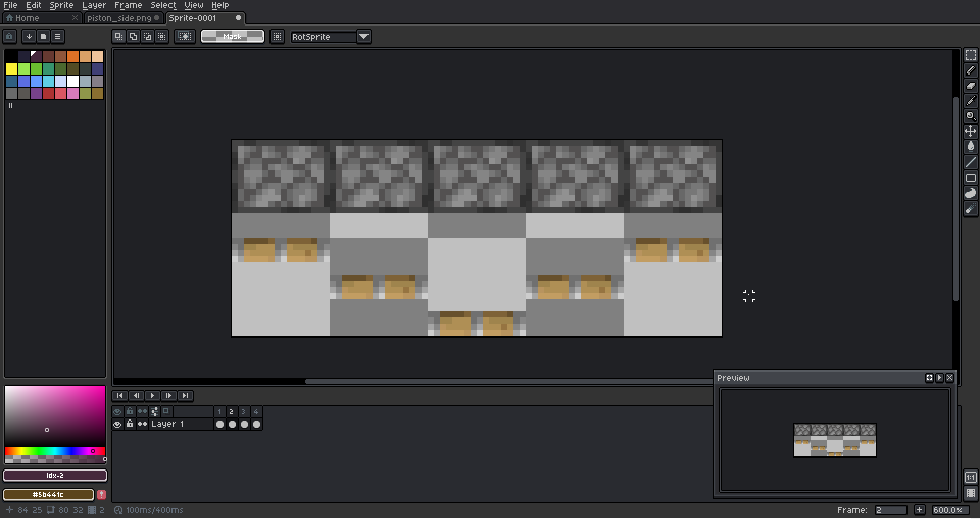Screen dimensions: 980x519
Task: Go to the next frame
Action: coord(169,396)
